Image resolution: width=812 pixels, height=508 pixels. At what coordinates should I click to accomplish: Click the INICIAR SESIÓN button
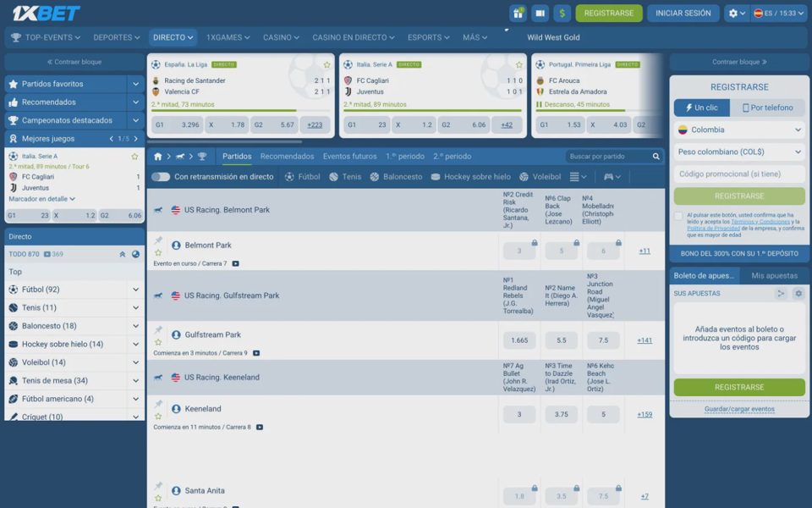tap(683, 14)
